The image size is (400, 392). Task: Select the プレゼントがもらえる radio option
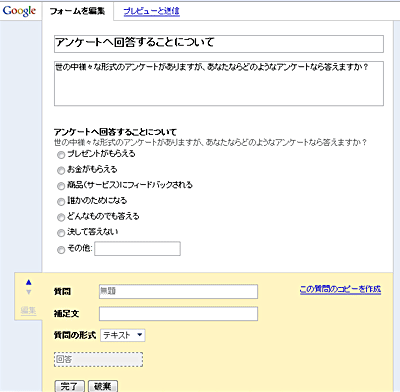(61, 155)
